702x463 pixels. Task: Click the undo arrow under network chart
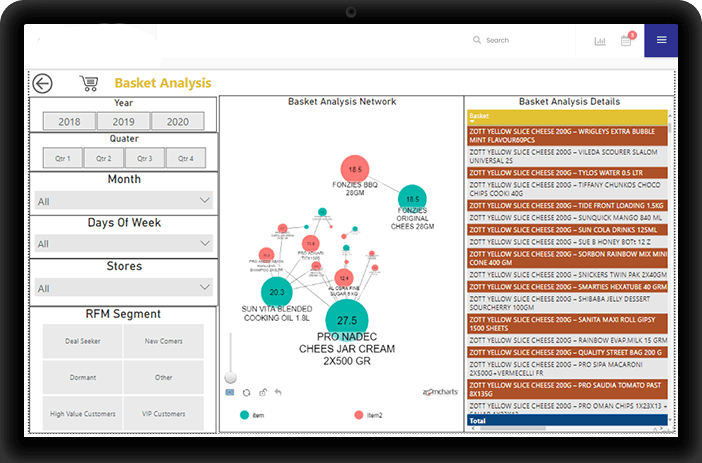coord(278,392)
